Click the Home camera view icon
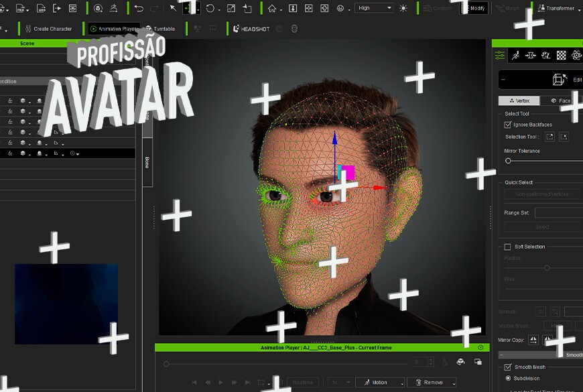This screenshot has height=392, width=583. [272, 8]
